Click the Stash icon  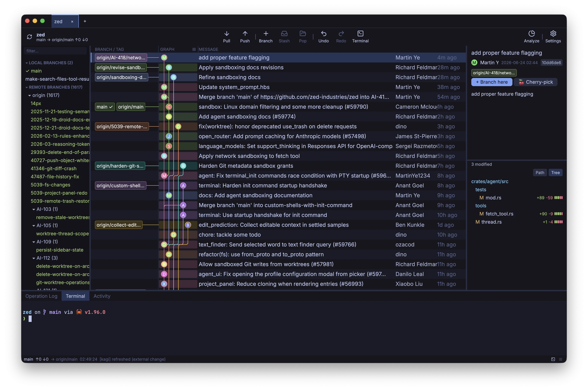click(284, 34)
